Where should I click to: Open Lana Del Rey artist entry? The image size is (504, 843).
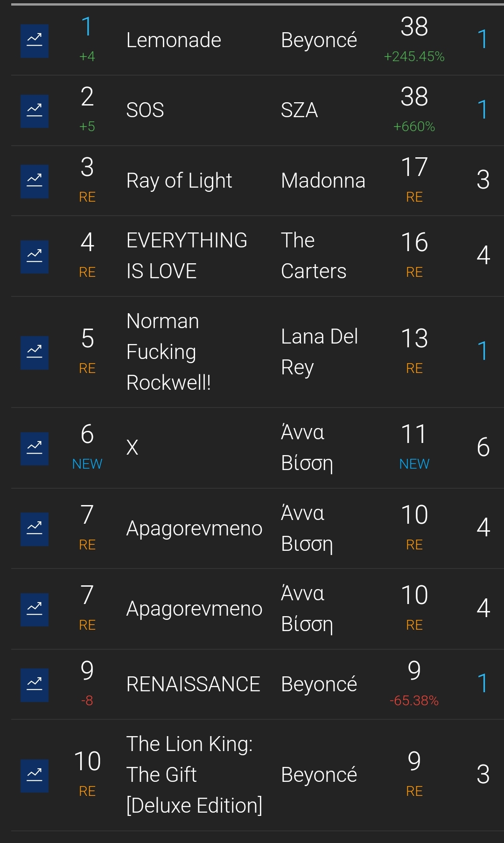(x=320, y=352)
